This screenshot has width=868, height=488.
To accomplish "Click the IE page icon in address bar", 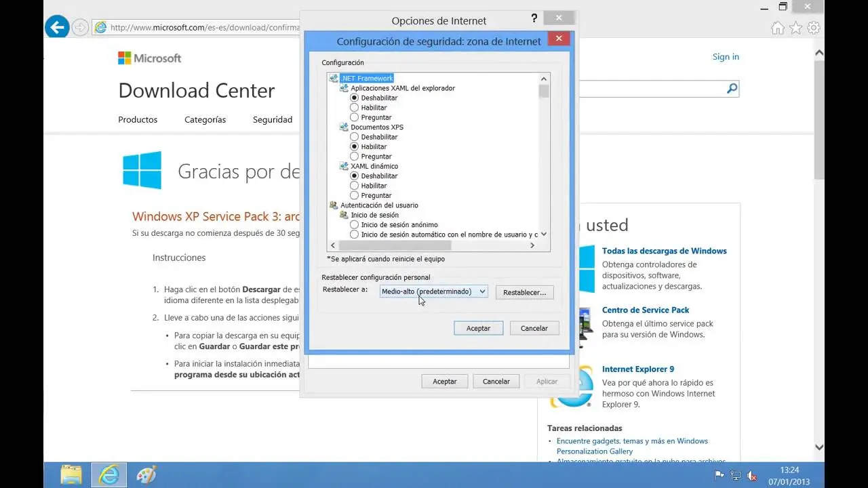I will click(101, 28).
